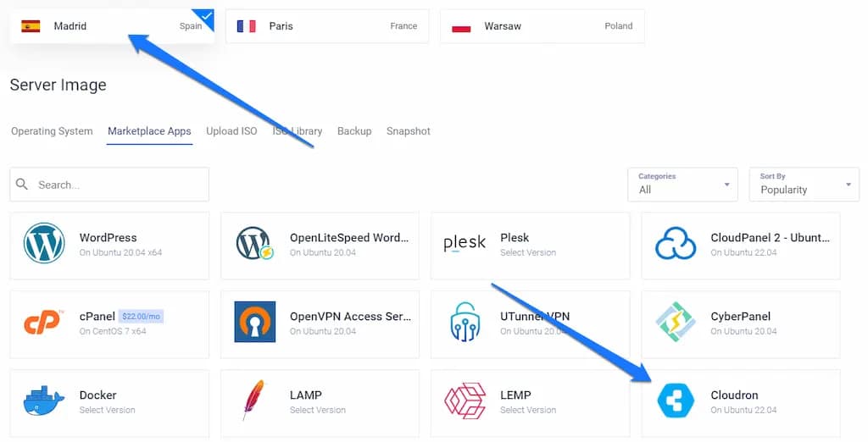Select the Madrid Spain location card
Viewport: 868px width, 442px height.
[x=112, y=26]
